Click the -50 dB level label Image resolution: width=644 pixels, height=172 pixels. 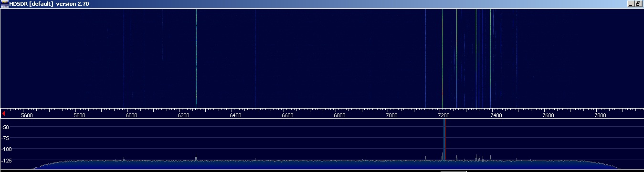6,127
